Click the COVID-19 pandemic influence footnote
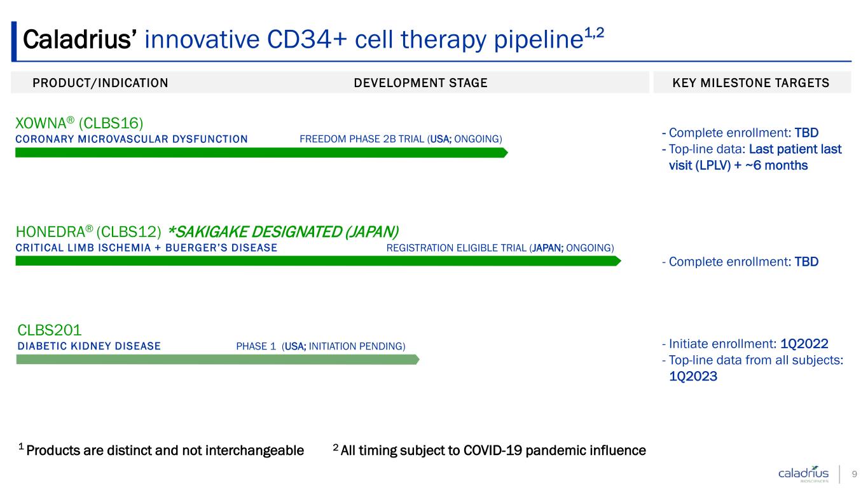This screenshot has height=488, width=868. (x=490, y=451)
